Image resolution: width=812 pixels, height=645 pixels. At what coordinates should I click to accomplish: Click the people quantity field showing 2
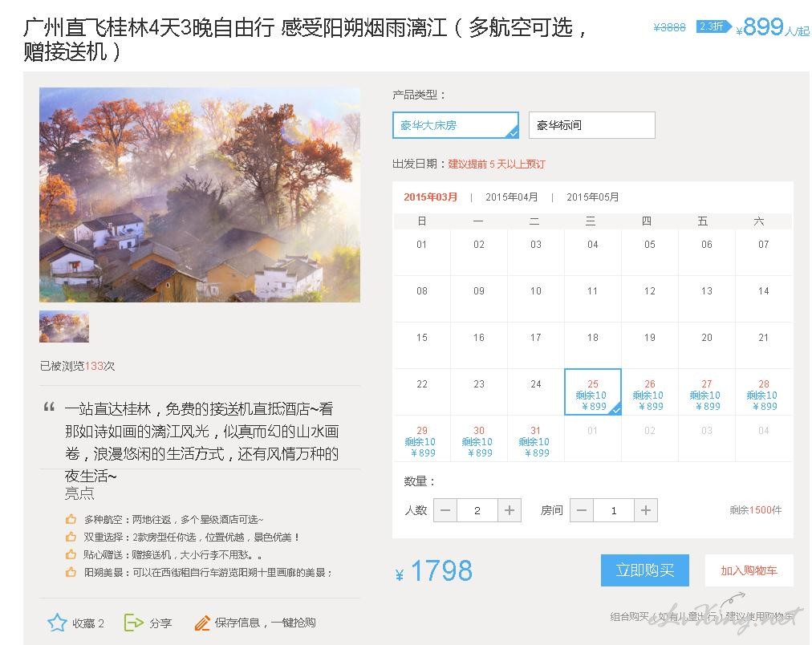click(x=477, y=510)
